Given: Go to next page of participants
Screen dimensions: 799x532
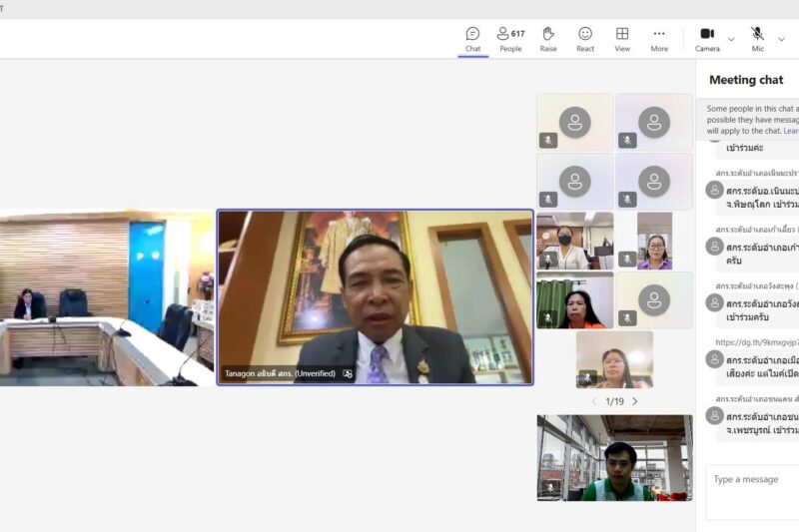Looking at the screenshot, I should [x=635, y=401].
